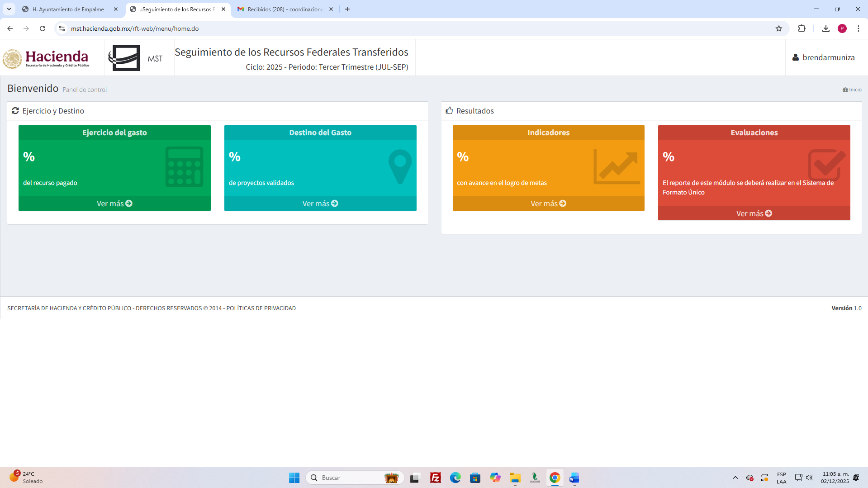Switch to the Gmail Recibidos tab
Screen dimensions: 868x488
pos(285,9)
